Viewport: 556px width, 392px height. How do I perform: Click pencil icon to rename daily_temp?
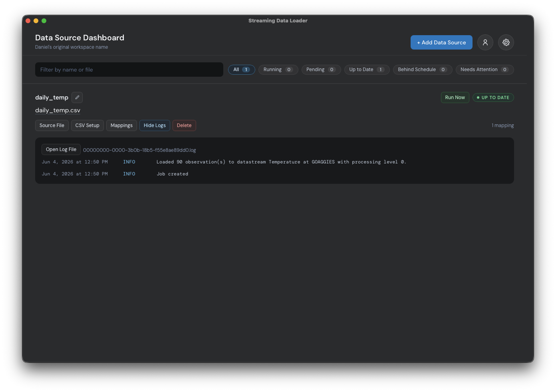[77, 98]
